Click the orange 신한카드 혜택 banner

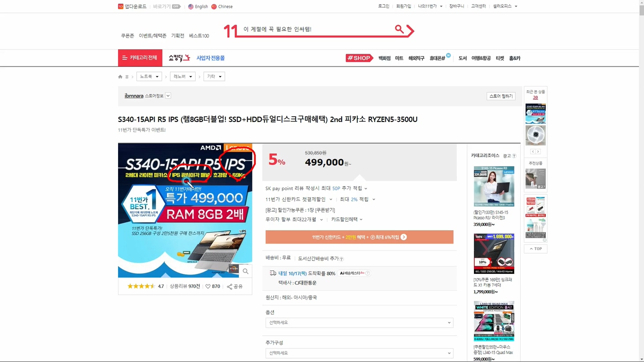coord(359,237)
